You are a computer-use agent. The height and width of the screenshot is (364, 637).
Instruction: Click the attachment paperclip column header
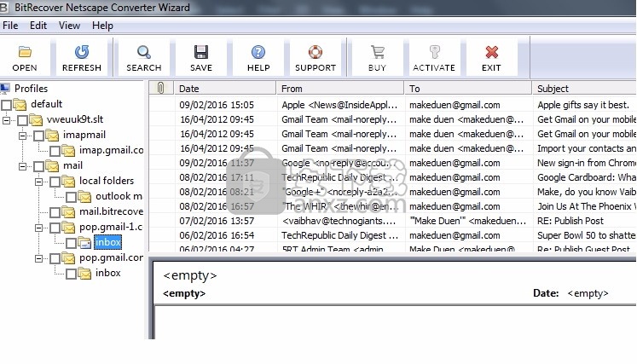point(161,88)
